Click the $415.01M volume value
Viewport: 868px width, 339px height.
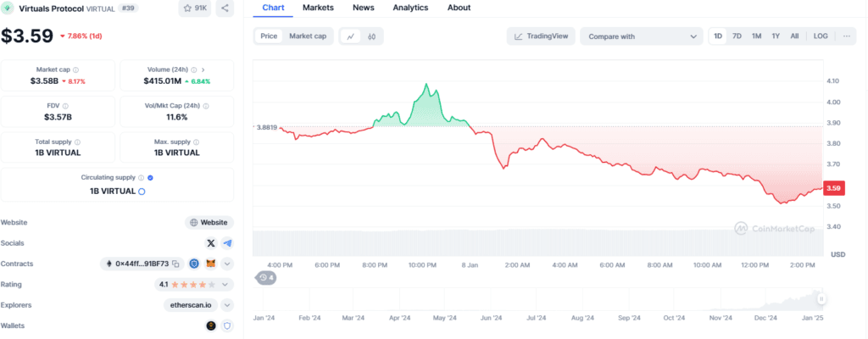click(162, 81)
